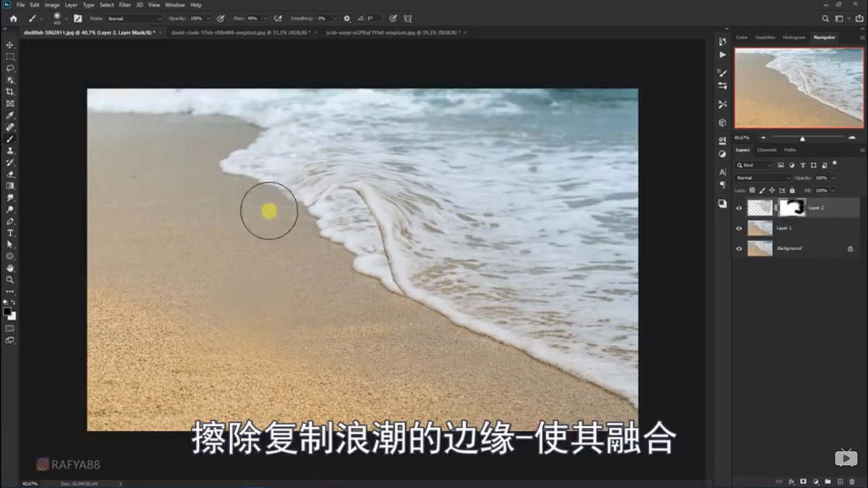Select the Crop tool

tap(9, 92)
